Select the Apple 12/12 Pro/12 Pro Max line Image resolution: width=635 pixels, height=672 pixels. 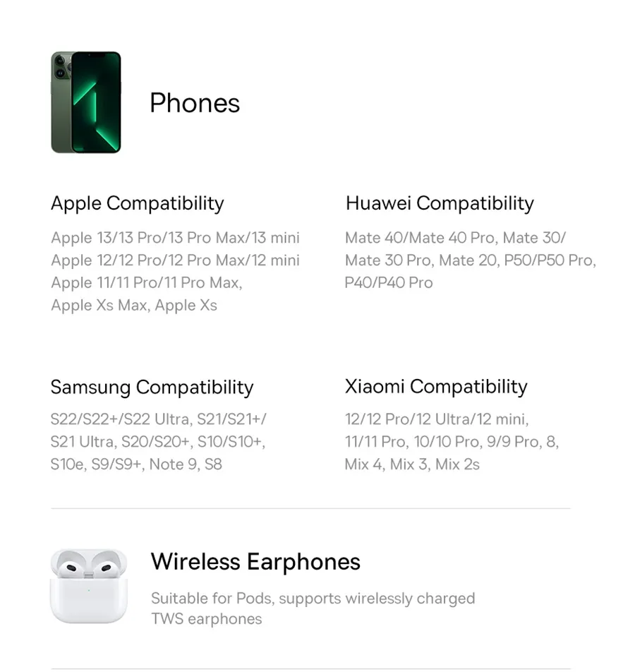point(175,260)
